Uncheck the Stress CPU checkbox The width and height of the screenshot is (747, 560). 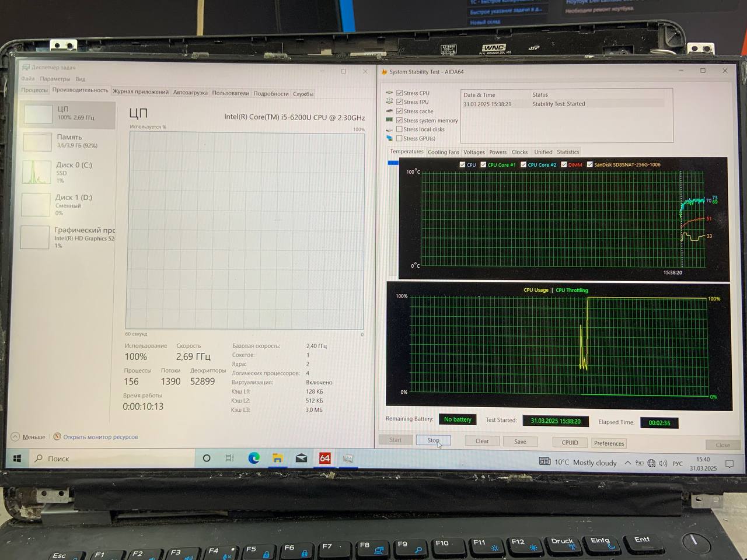click(400, 93)
